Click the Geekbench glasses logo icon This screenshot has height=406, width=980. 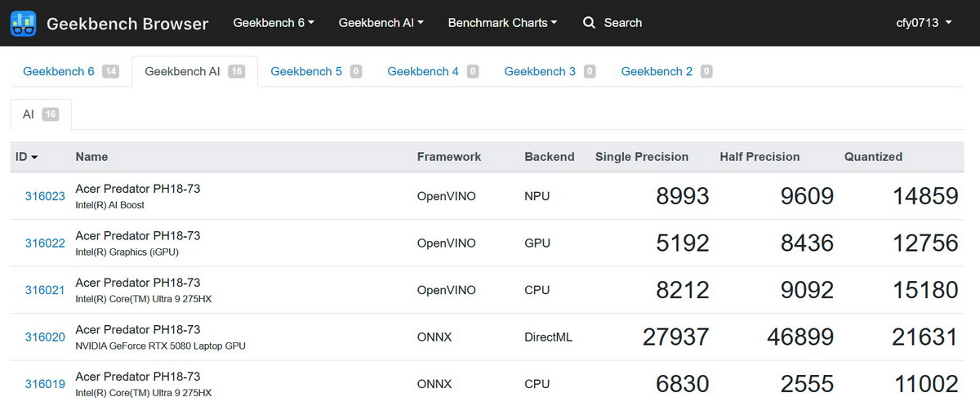click(x=23, y=23)
